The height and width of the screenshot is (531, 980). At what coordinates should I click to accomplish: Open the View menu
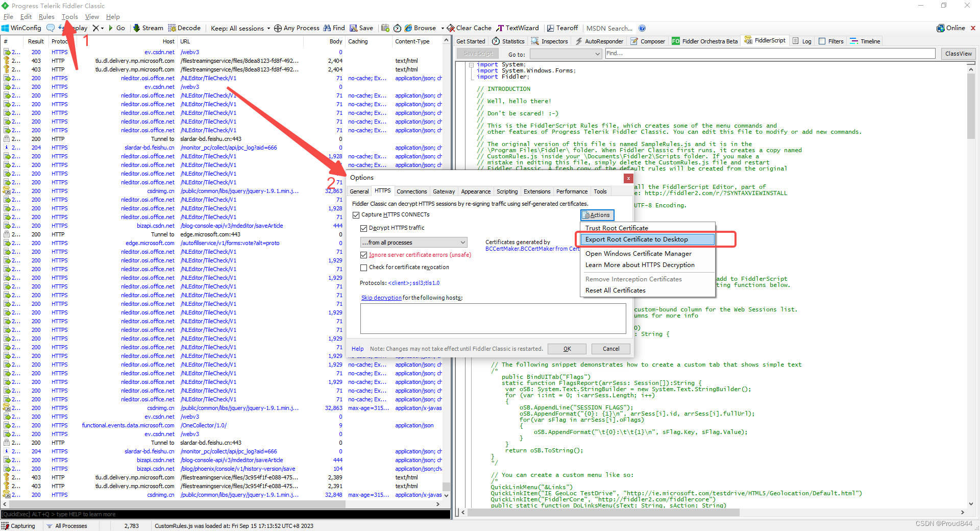click(92, 17)
